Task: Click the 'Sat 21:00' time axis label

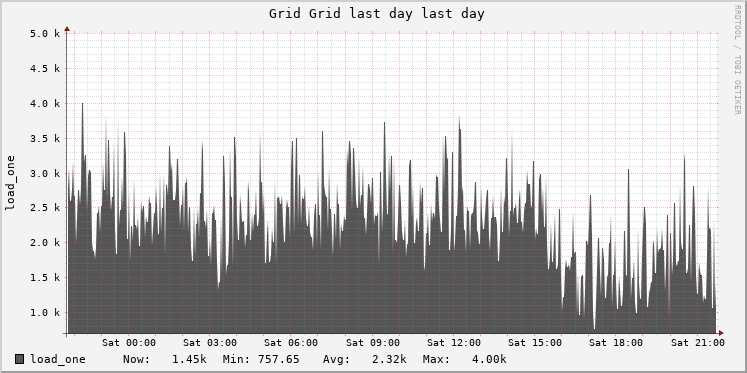Action: (x=698, y=343)
